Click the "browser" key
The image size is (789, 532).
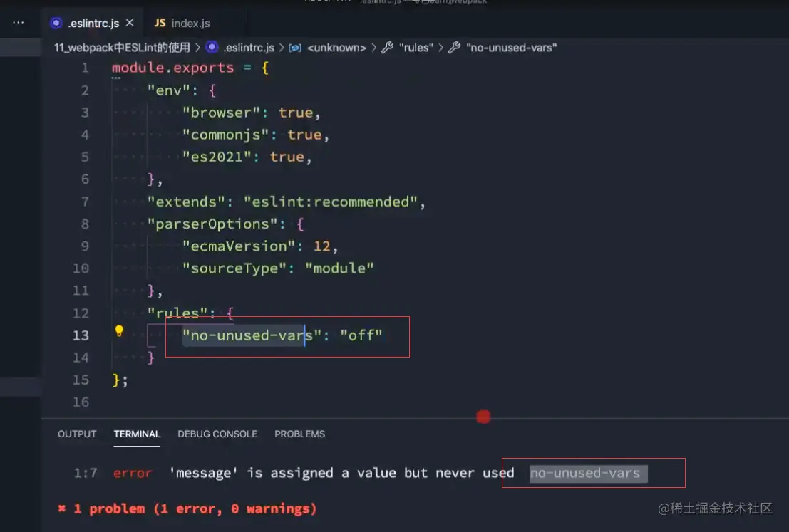click(221, 113)
